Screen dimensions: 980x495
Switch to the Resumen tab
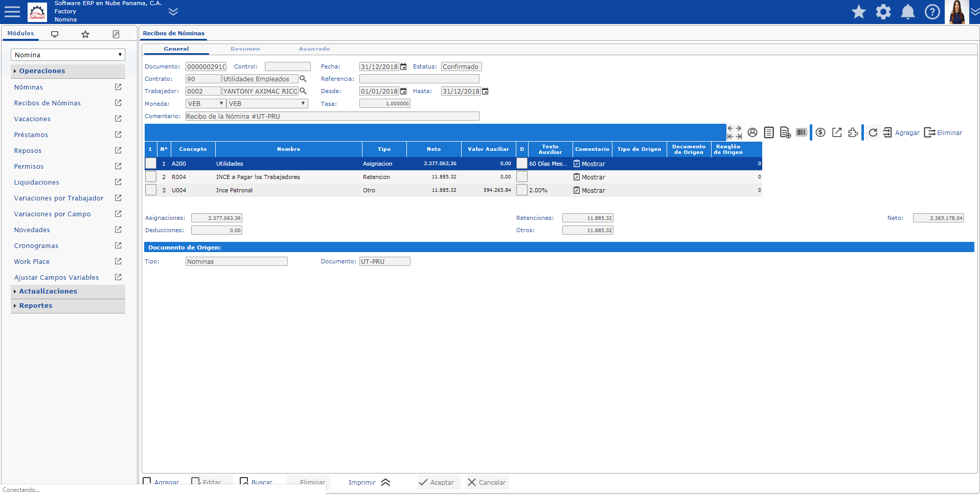245,49
